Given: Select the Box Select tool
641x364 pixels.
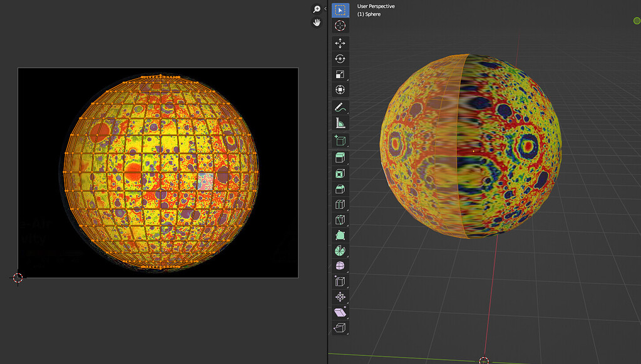Looking at the screenshot, I should [x=340, y=9].
